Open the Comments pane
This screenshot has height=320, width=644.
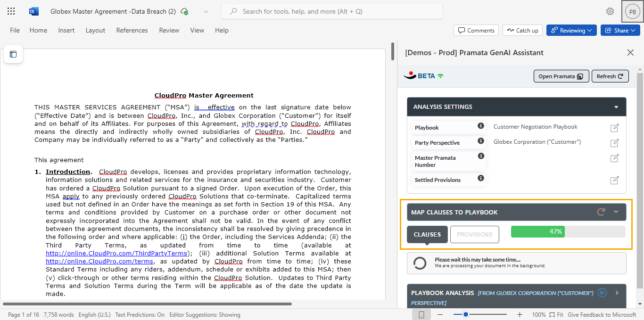click(476, 30)
